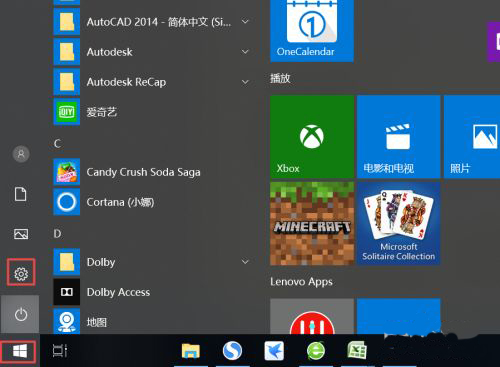Expand the Dolby folder chevron

[245, 262]
